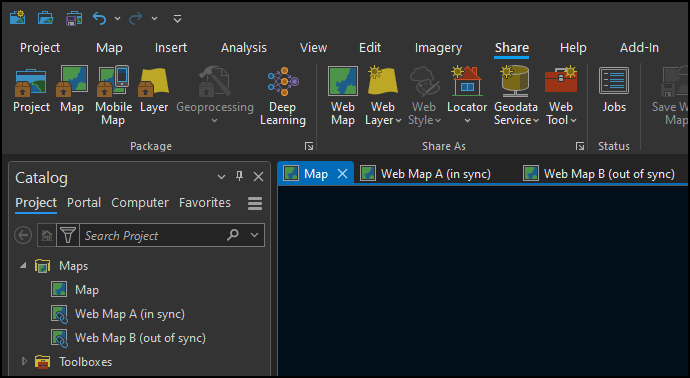The height and width of the screenshot is (378, 690).
Task: Click the Locator house icon
Action: coord(467,81)
